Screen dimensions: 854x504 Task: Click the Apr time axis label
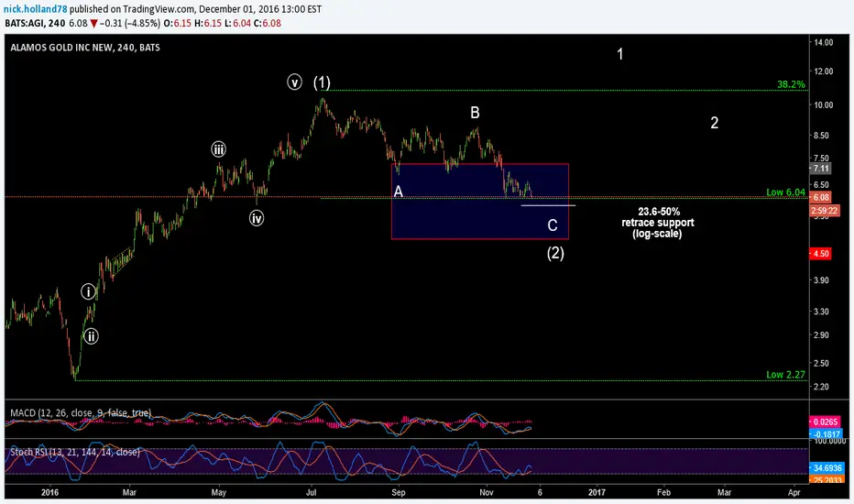[x=794, y=492]
